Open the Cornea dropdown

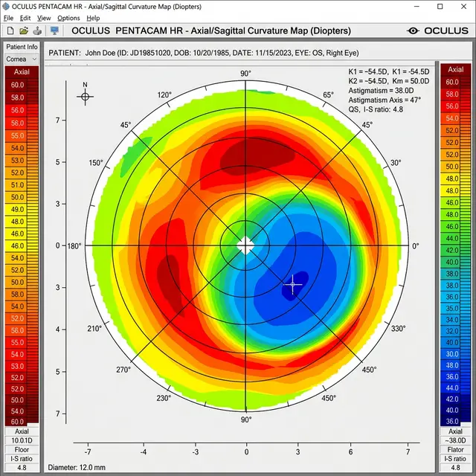coord(22,59)
